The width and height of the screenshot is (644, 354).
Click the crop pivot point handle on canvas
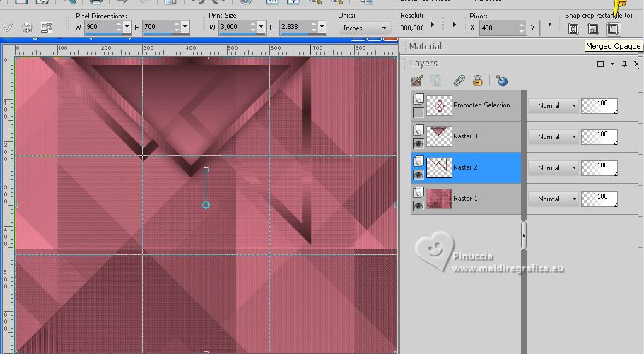[x=206, y=170]
